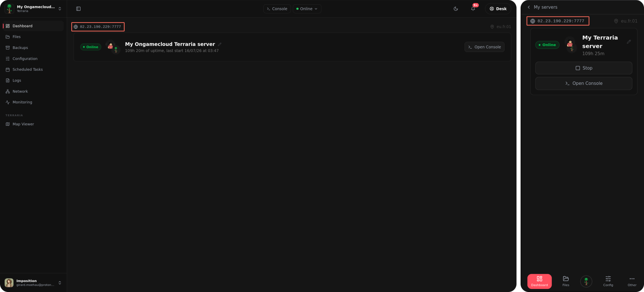Open the Other tab in mobile bottom bar

[x=632, y=281]
